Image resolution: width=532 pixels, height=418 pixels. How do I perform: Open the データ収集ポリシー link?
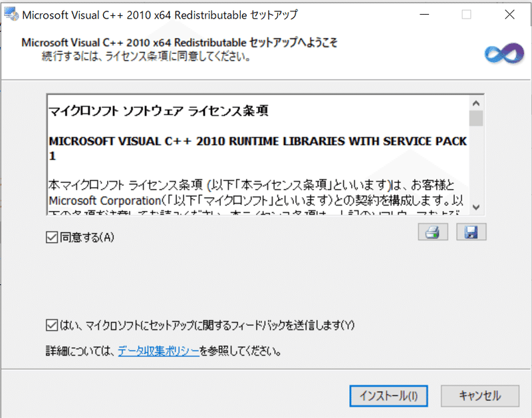pos(158,351)
